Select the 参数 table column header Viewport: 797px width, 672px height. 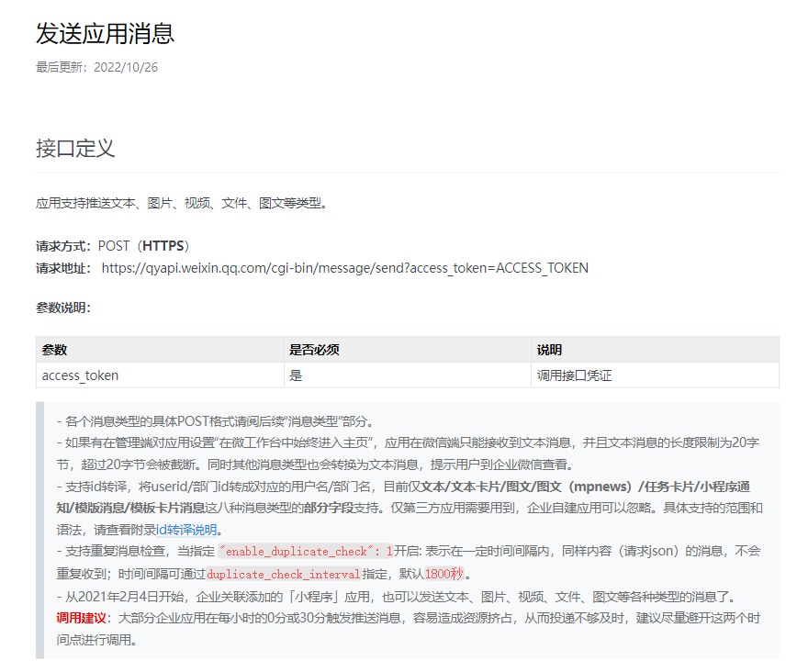[x=54, y=350]
